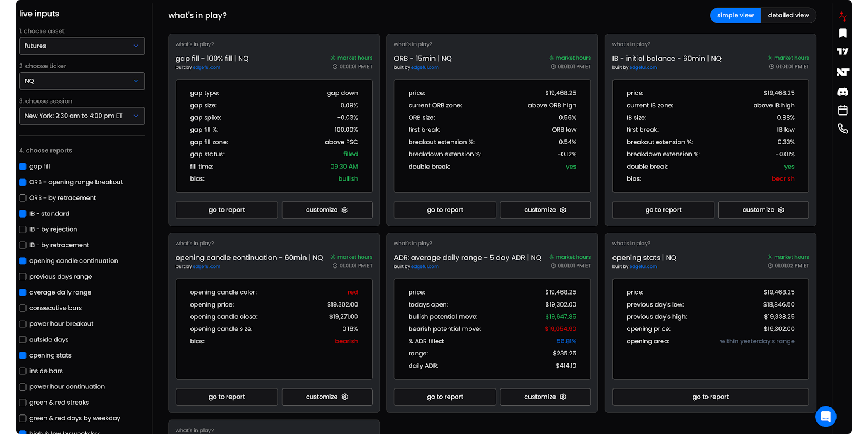
Task: Enable IB - by retracement report
Action: (23, 245)
